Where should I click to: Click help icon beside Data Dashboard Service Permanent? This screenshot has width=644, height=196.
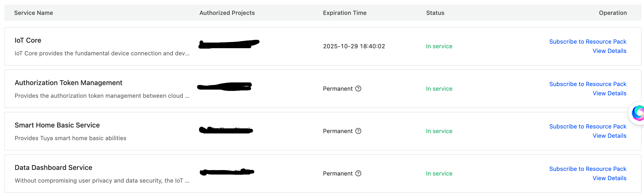(358, 174)
